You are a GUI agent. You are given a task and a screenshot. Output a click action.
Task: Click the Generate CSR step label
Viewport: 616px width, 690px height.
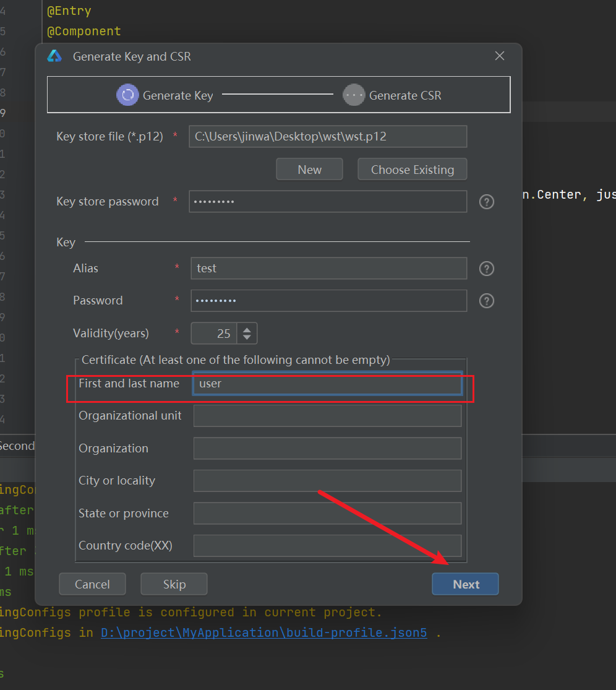[x=405, y=95]
